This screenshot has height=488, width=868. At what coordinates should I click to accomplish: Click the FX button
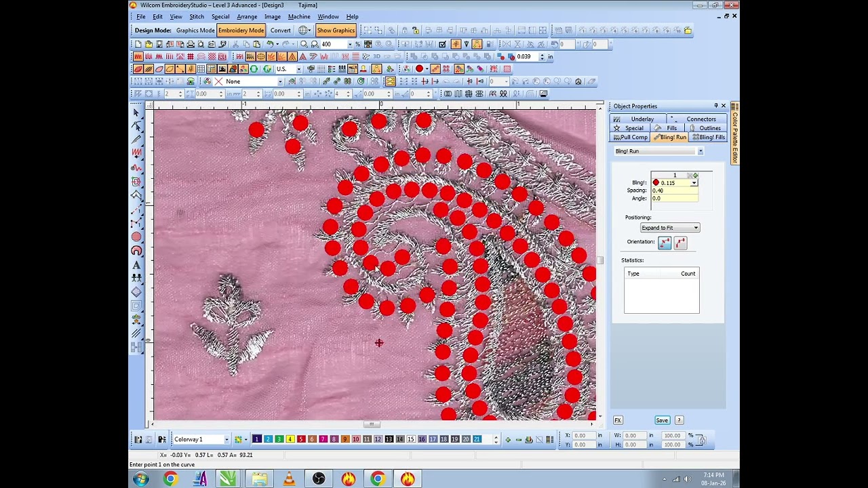pyautogui.click(x=618, y=421)
